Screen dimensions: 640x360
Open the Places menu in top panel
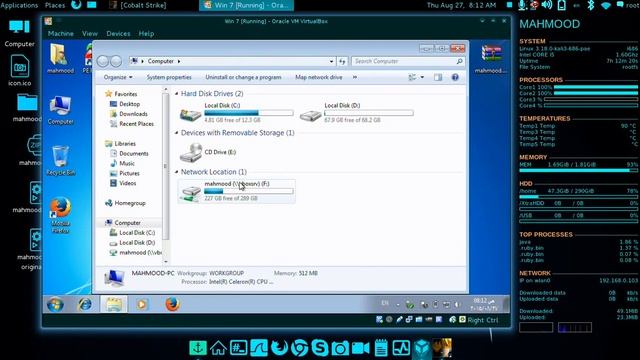point(55,5)
